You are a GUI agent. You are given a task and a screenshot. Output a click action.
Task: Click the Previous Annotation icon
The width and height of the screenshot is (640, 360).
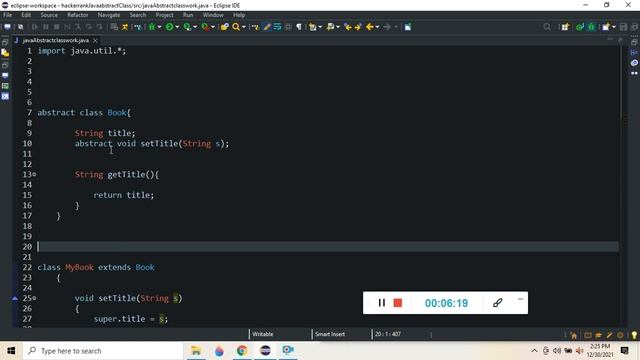[x=330, y=27]
